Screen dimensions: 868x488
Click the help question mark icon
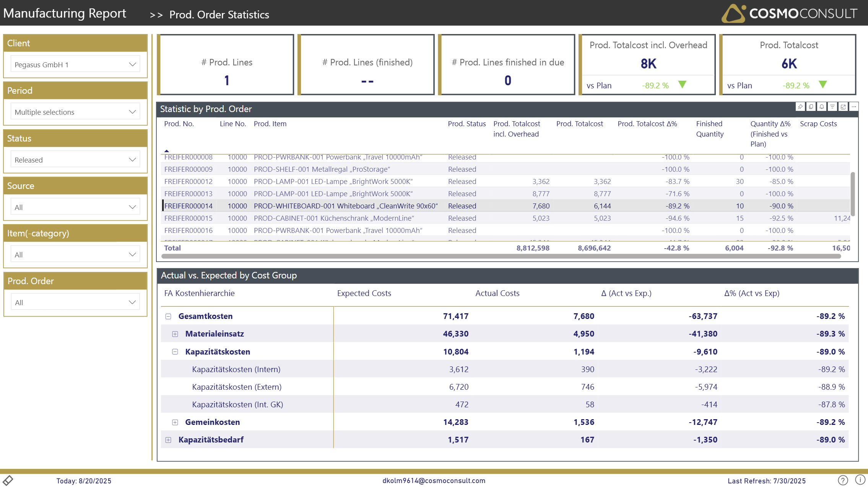coord(843,480)
